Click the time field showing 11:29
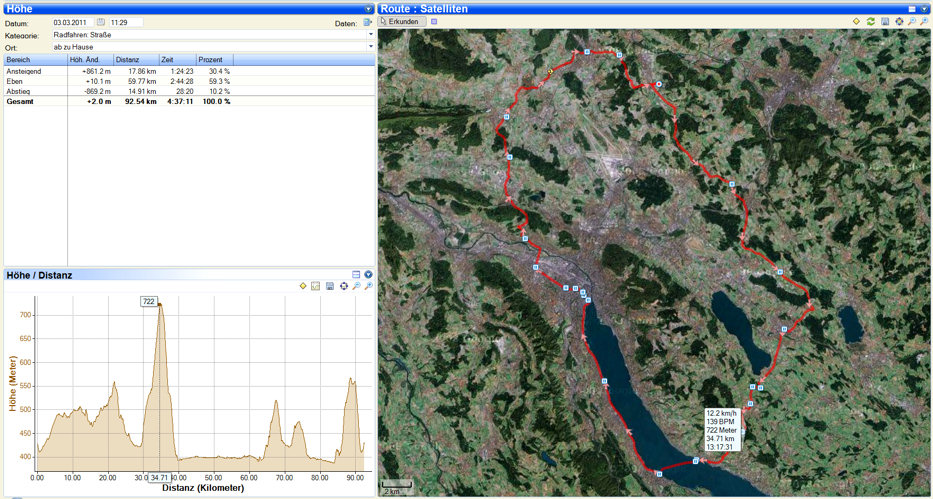This screenshot has height=499, width=933. pyautogui.click(x=125, y=22)
